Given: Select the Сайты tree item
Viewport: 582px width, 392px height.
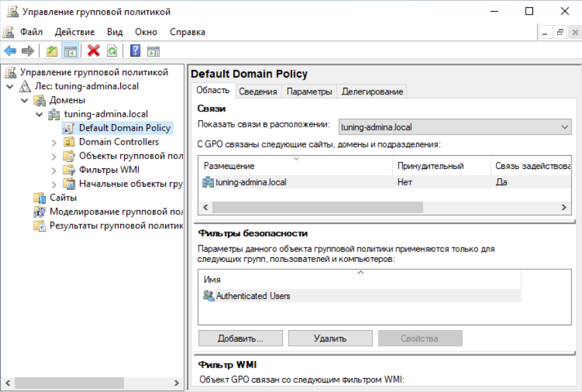Looking at the screenshot, I should [x=63, y=198].
